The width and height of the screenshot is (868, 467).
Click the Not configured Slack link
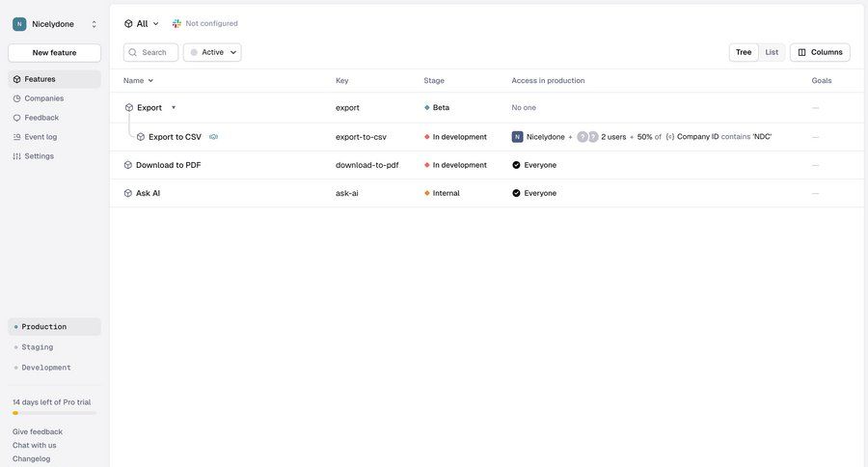tap(211, 23)
